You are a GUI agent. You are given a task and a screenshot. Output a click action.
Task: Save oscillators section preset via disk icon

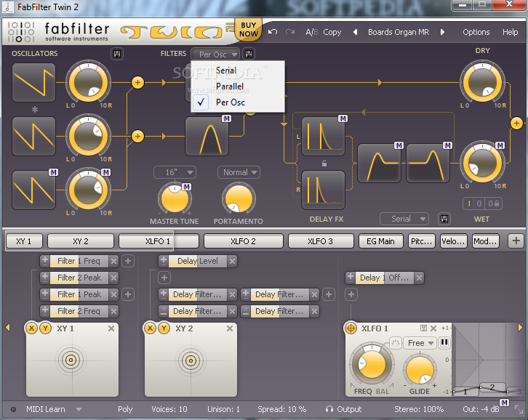(x=117, y=54)
